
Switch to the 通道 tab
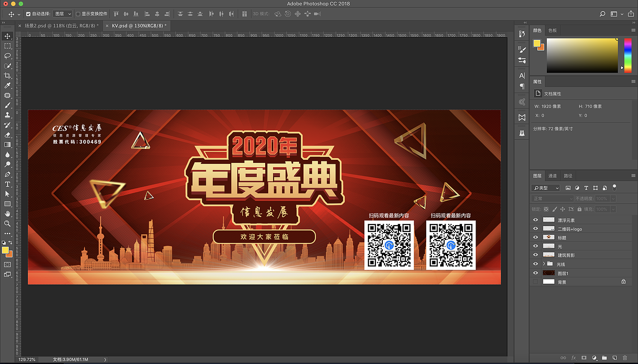(552, 175)
